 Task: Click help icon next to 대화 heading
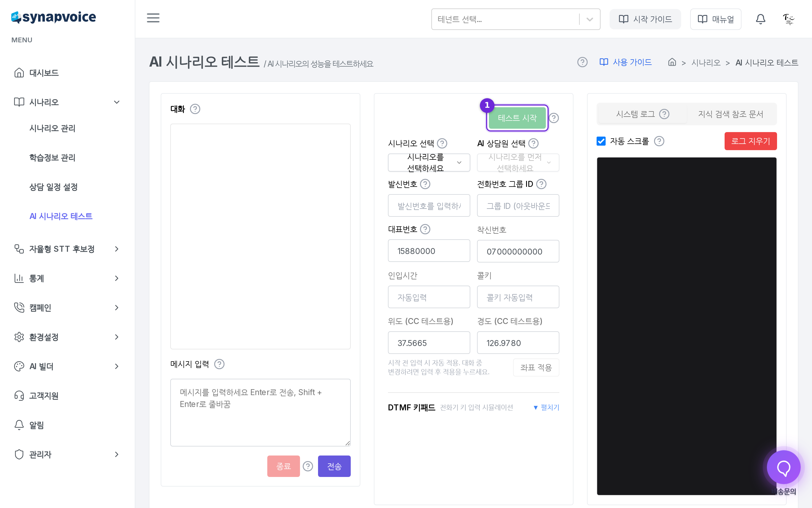point(195,109)
